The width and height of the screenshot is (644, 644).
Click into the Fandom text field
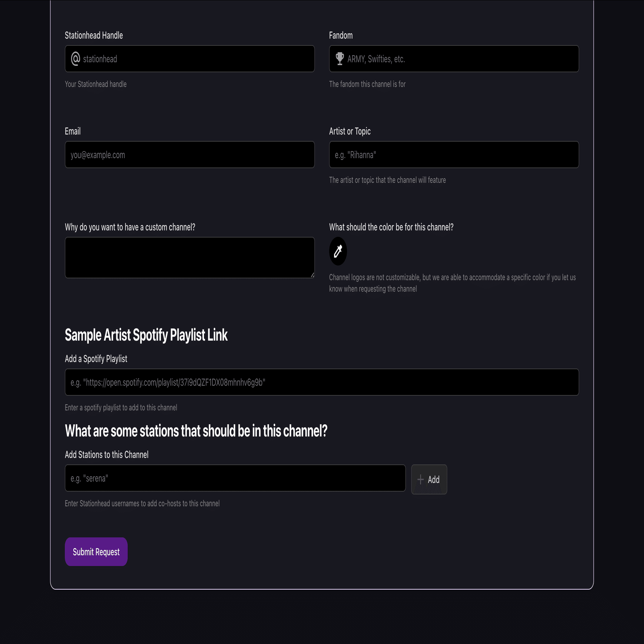pyautogui.click(x=462, y=59)
